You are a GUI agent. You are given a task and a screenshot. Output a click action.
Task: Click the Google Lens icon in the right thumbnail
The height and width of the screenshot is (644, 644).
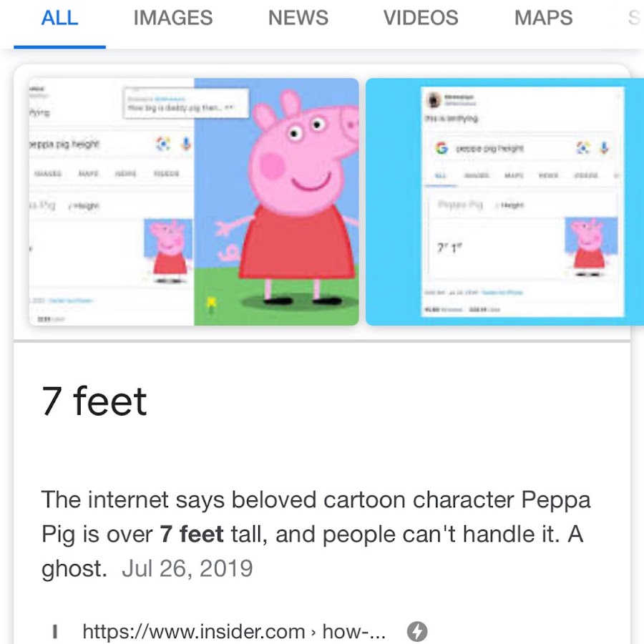coord(583,148)
